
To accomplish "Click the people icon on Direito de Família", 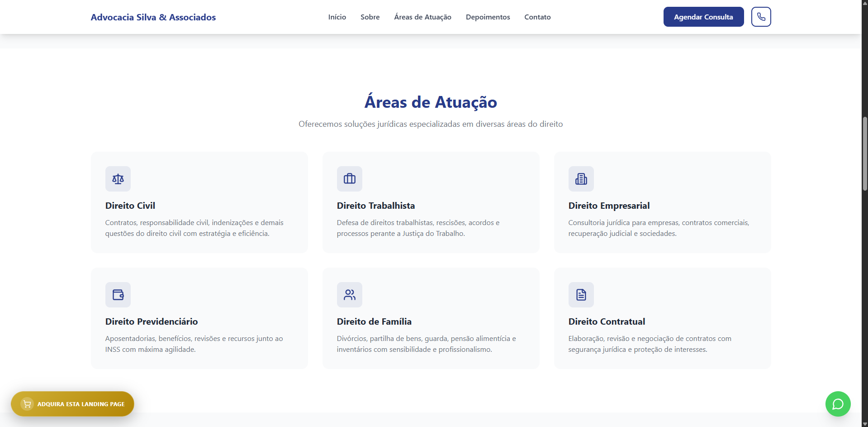I will 350,295.
